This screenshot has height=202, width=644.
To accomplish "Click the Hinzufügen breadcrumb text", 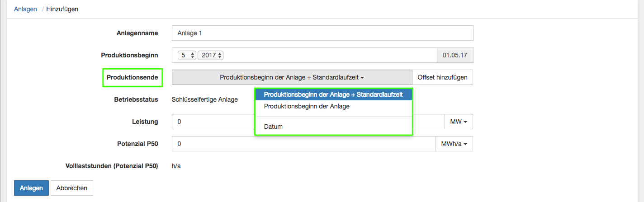I will pyautogui.click(x=62, y=9).
